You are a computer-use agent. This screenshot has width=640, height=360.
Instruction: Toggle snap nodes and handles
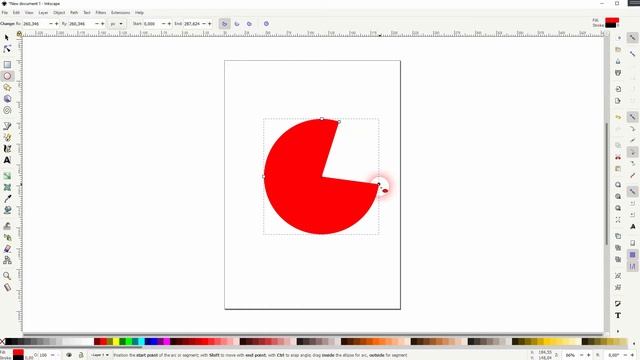tap(632, 117)
